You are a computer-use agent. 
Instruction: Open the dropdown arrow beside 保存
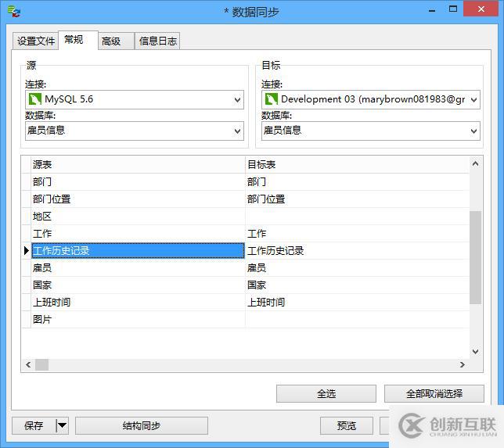point(62,425)
